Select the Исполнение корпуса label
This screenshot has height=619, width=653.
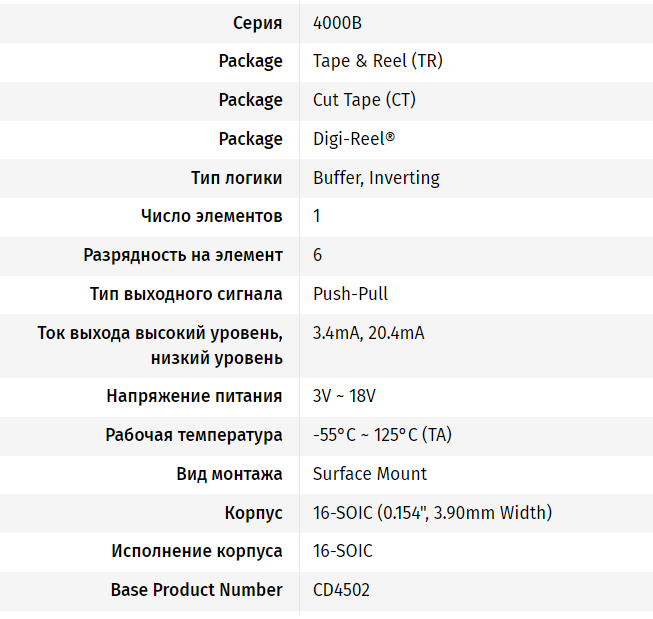click(x=197, y=551)
